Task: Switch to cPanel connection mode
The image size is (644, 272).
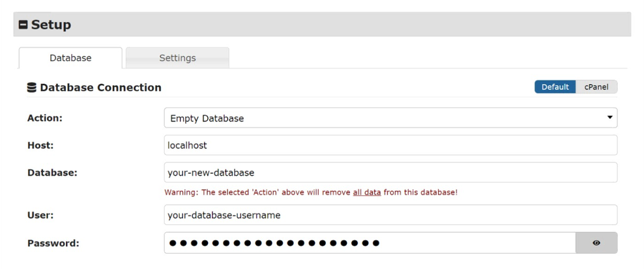Action: (x=596, y=87)
